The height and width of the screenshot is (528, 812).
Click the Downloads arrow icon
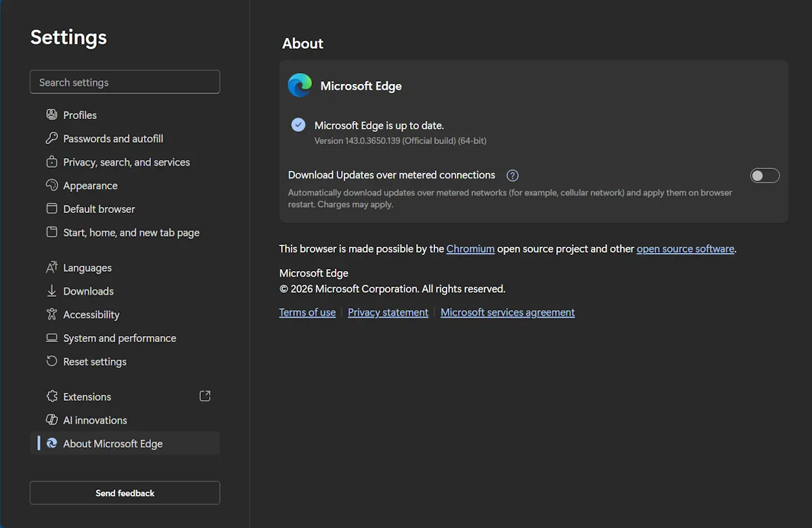51,291
